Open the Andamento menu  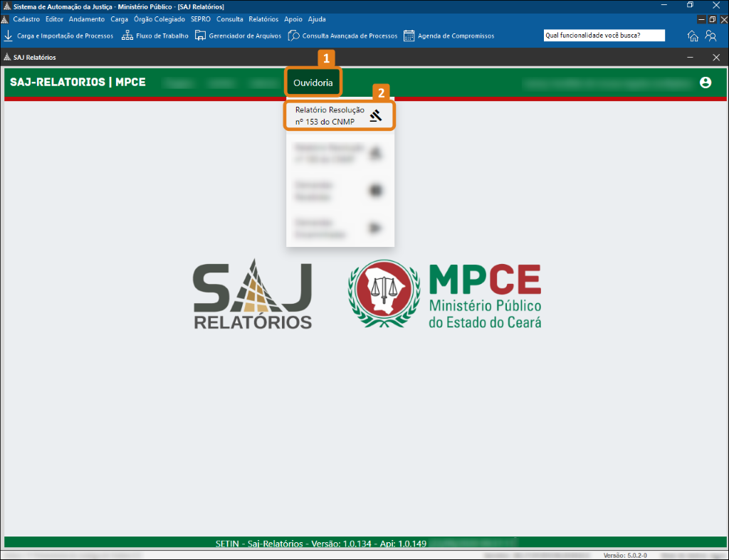coord(86,19)
